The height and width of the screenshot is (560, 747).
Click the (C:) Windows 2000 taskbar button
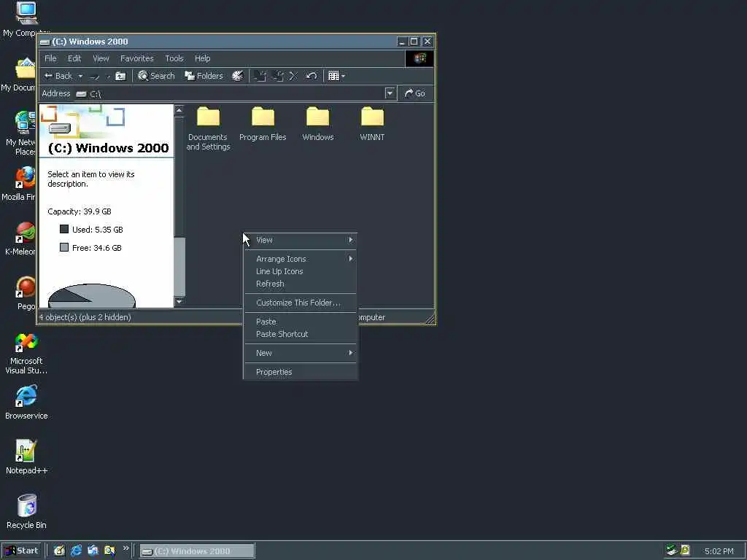pos(197,551)
